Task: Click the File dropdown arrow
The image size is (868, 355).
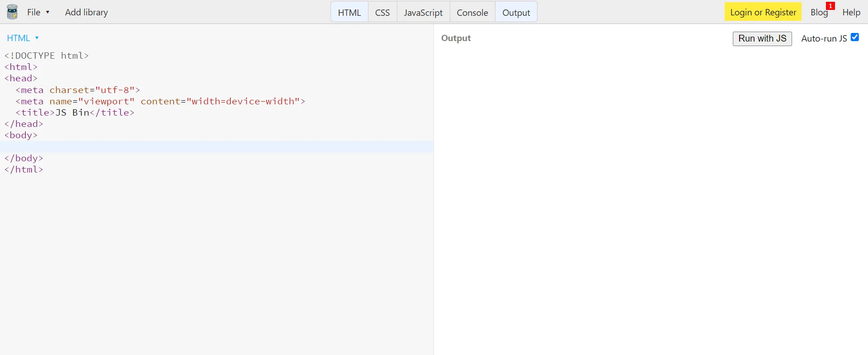Action: pos(47,12)
